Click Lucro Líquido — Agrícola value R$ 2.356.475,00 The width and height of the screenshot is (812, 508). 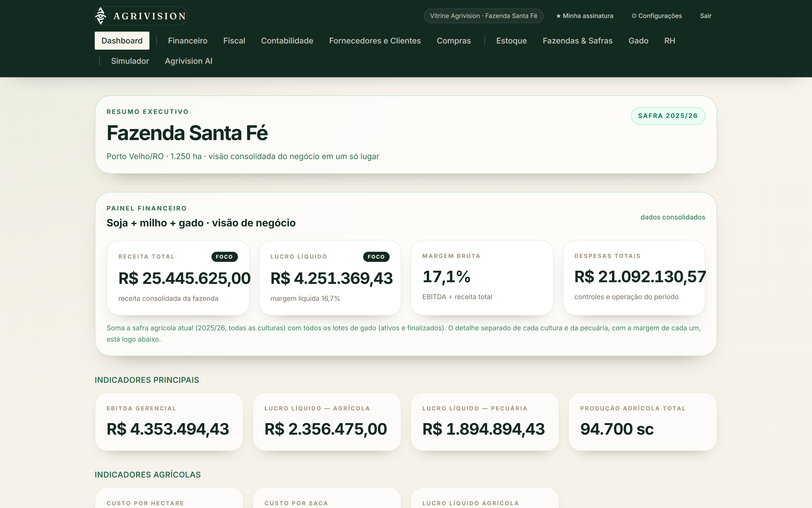click(325, 429)
